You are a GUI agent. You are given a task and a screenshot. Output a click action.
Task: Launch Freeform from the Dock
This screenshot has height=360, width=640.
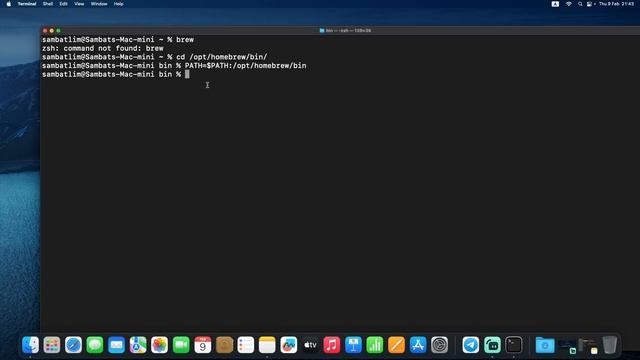tap(289, 345)
